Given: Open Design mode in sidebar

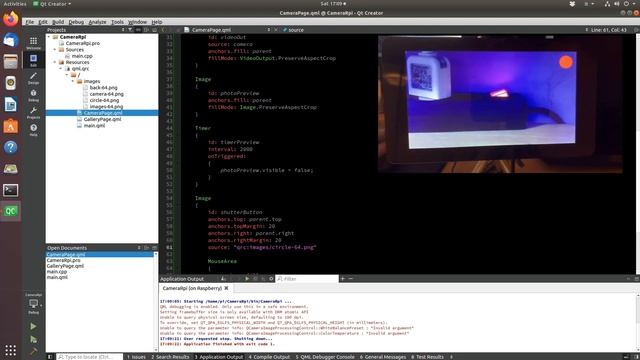Looking at the screenshot, I should pyautogui.click(x=33, y=78).
